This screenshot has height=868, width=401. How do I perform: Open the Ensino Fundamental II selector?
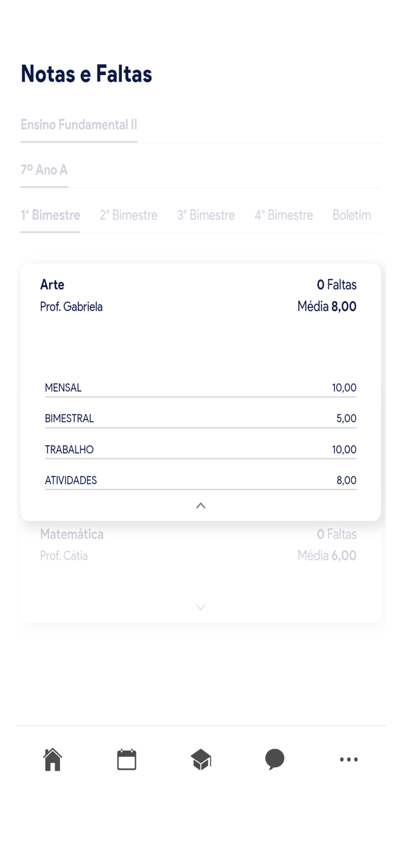coord(79,125)
